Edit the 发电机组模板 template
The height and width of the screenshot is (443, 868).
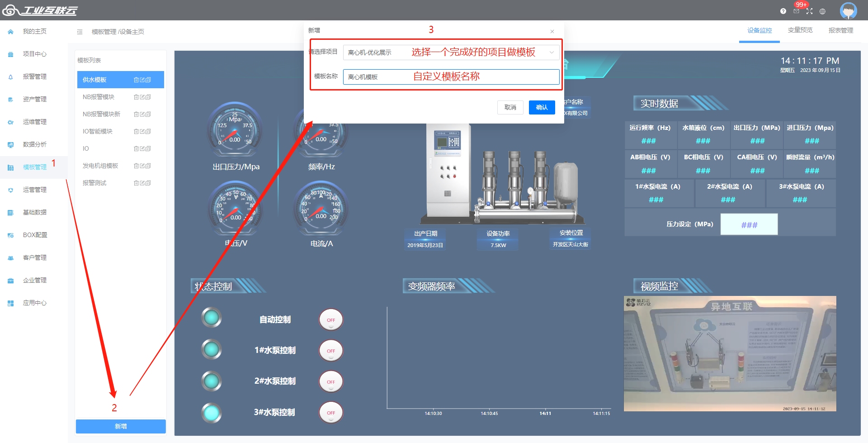click(x=142, y=166)
